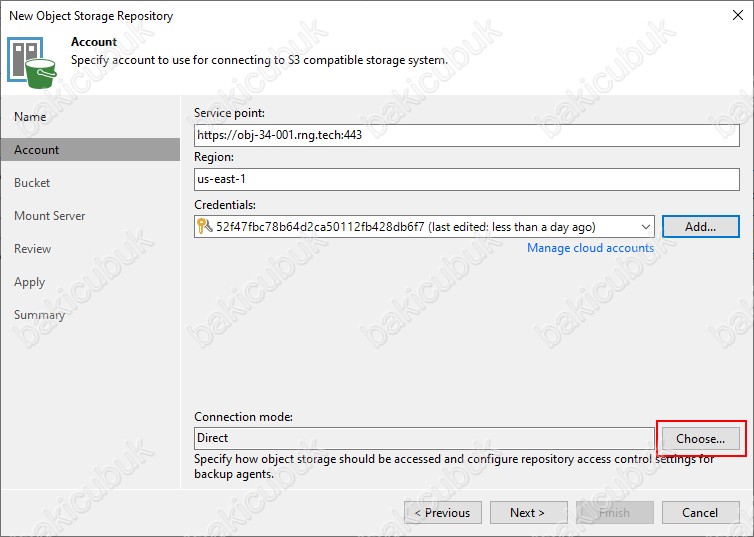
Task: Close the New Object Storage Repository dialog
Action: [738, 15]
